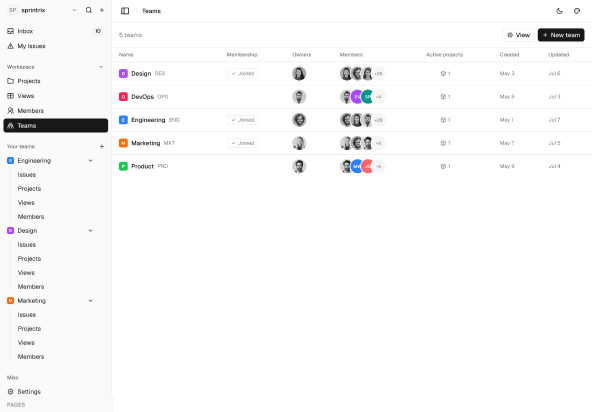Open active projects icon for Marketing row
The height and width of the screenshot is (412, 592).
(443, 143)
